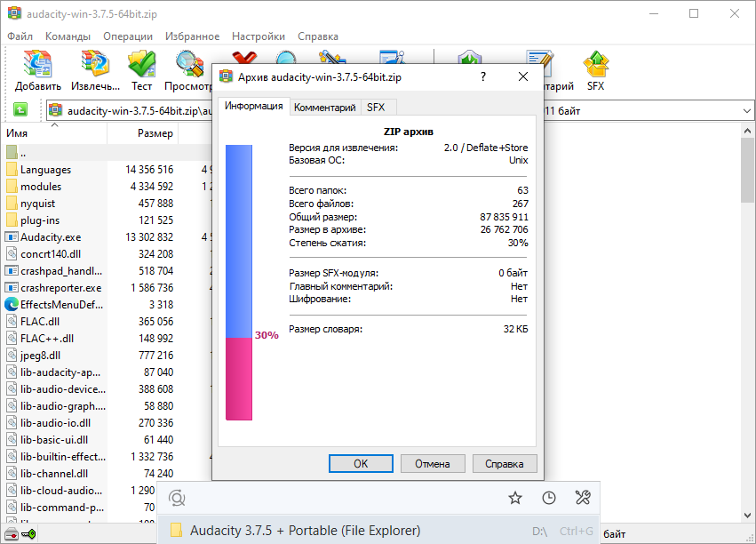Viewport: 756px width, 544px height.
Task: Click the key icon in the status bar
Action: coord(28,534)
